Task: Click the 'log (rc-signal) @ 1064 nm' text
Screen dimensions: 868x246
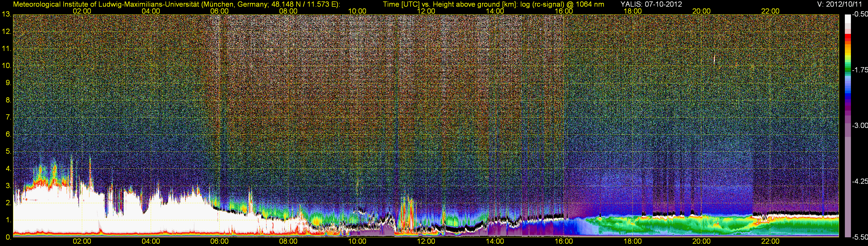Action: pos(562,4)
